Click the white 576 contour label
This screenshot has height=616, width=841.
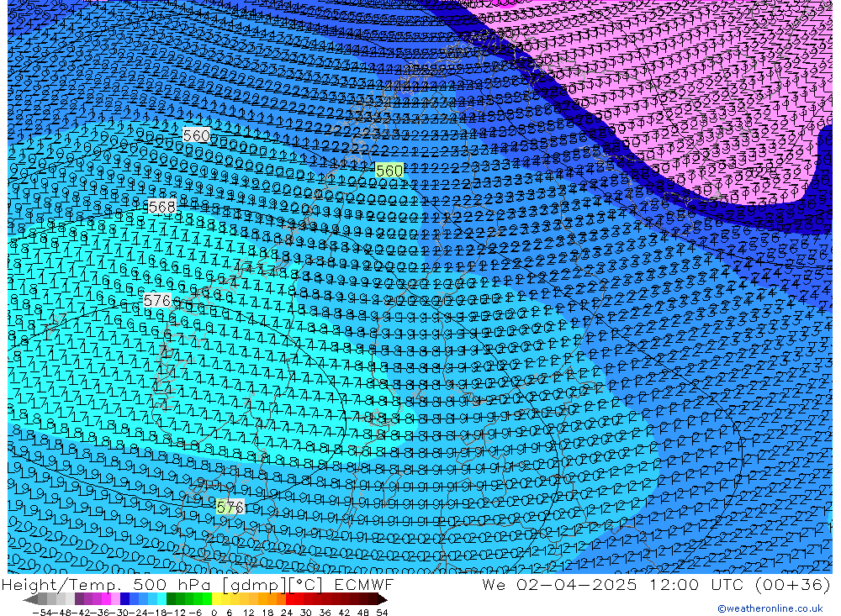(157, 300)
